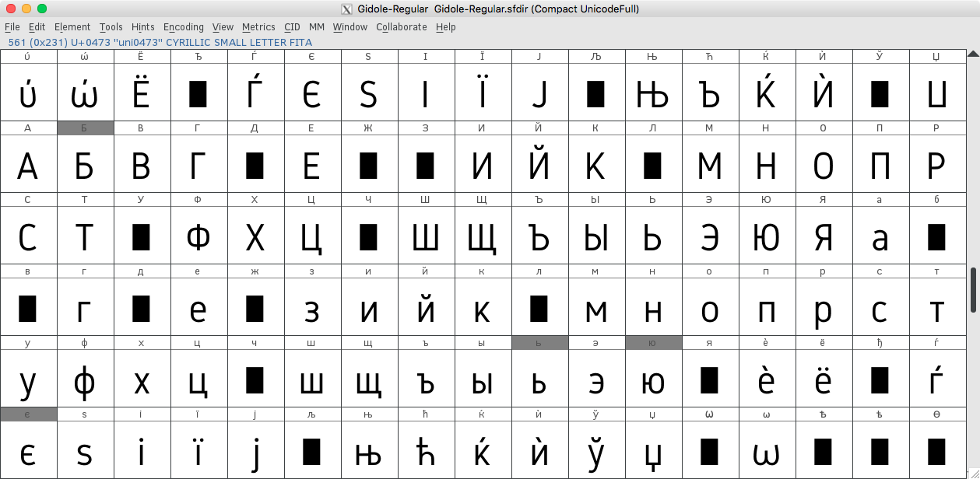This screenshot has height=479, width=980.
Task: Select the small ю glyph with highlighted label
Action: (653, 379)
